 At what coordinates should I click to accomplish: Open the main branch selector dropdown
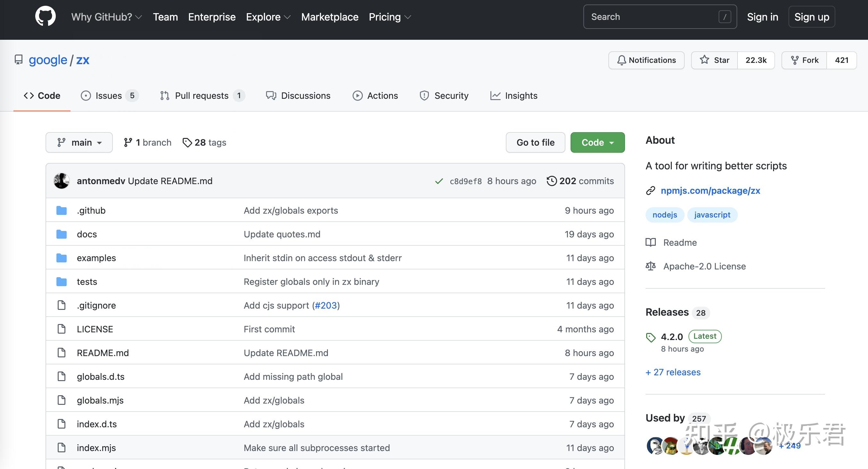pyautogui.click(x=79, y=142)
